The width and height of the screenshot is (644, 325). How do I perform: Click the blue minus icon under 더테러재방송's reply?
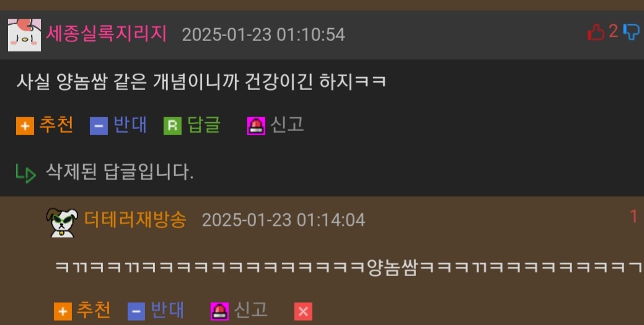pos(136,311)
